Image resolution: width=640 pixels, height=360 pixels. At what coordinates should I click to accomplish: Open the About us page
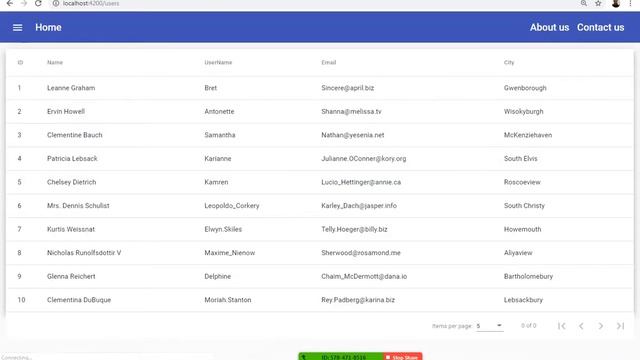[x=549, y=27]
